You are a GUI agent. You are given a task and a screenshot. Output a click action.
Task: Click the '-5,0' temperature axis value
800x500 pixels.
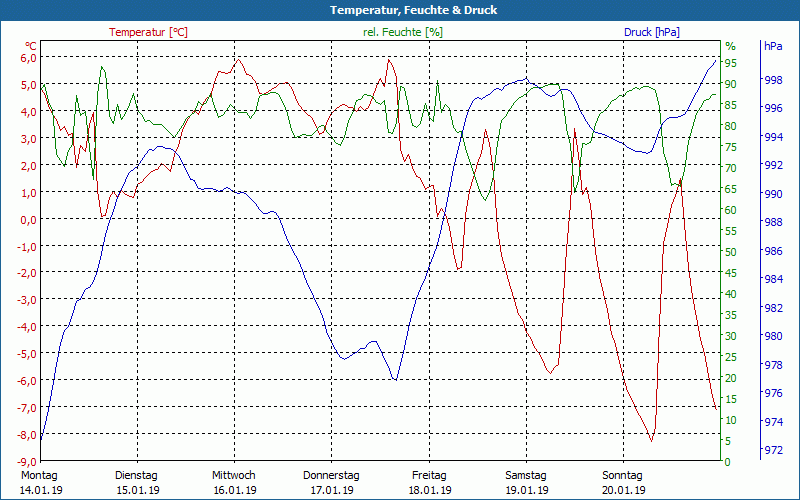click(x=26, y=354)
